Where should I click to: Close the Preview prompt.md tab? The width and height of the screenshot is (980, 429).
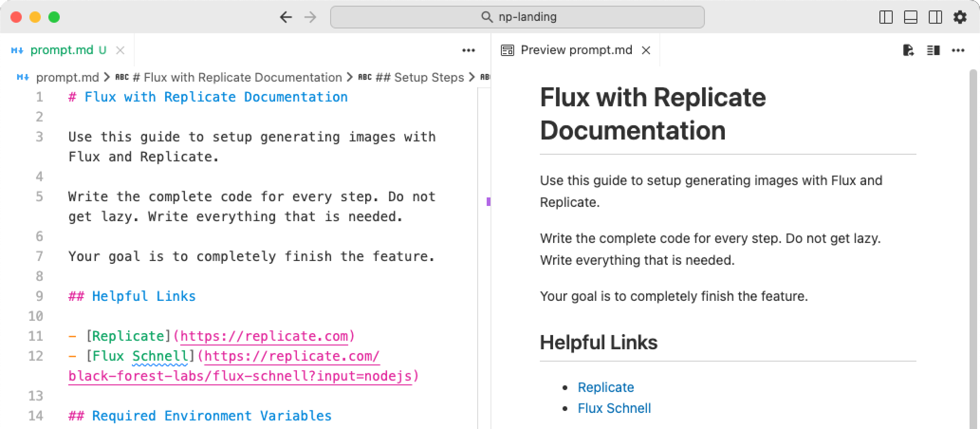(x=646, y=50)
